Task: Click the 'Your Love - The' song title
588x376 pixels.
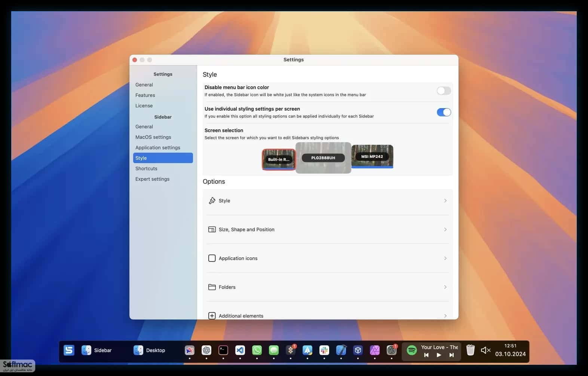Action: pos(440,347)
